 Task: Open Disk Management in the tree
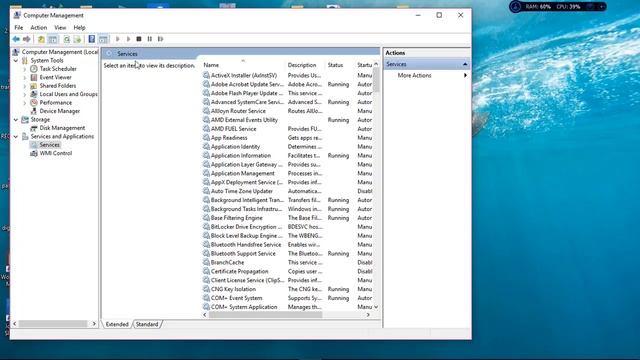(x=62, y=128)
